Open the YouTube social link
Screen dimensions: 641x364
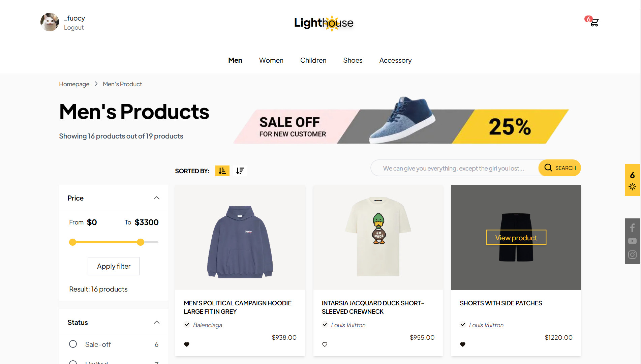(632, 241)
